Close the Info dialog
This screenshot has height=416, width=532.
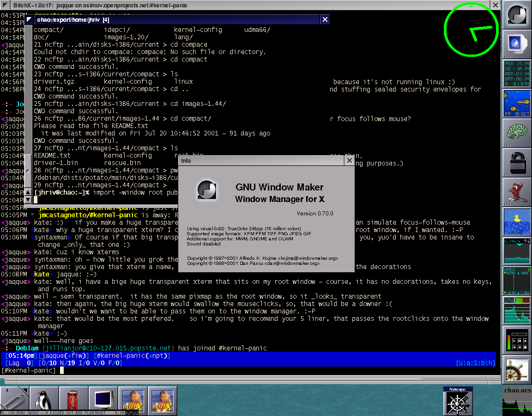pos(350,160)
